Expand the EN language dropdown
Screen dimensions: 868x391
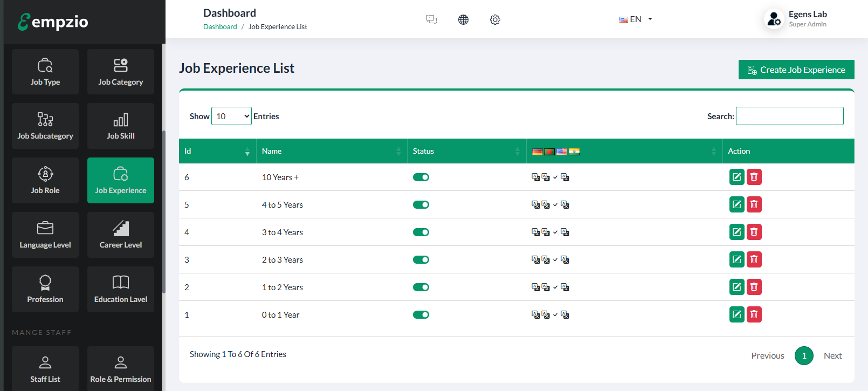(636, 19)
